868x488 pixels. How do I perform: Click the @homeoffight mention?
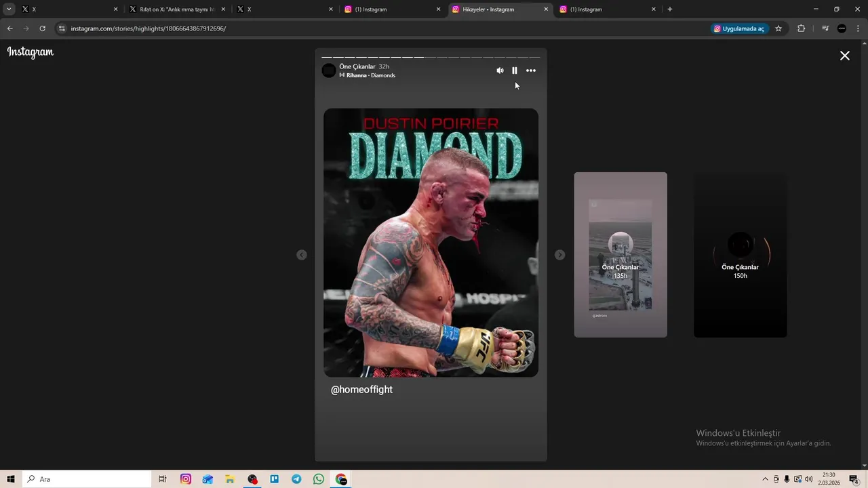(361, 390)
